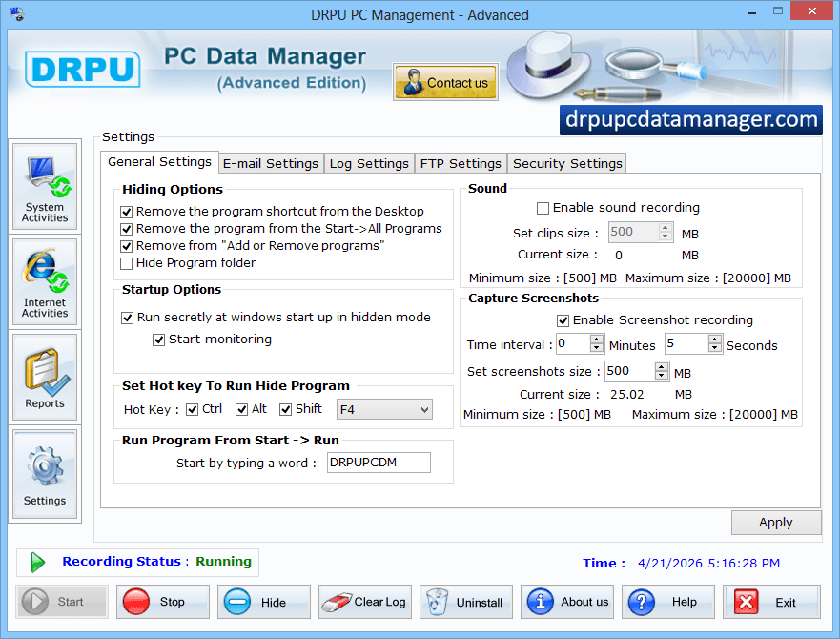Decrease Set screenshots size spinner
Screen dimensions: 840x639
click(662, 376)
